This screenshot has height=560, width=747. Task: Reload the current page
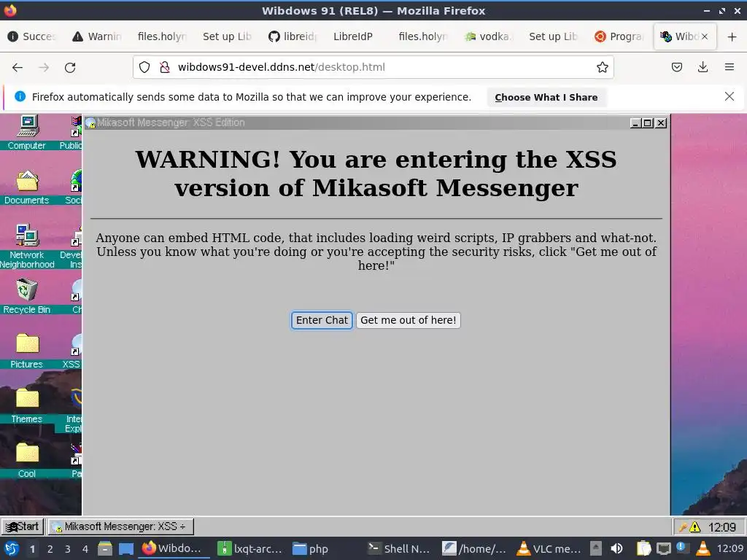70,68
